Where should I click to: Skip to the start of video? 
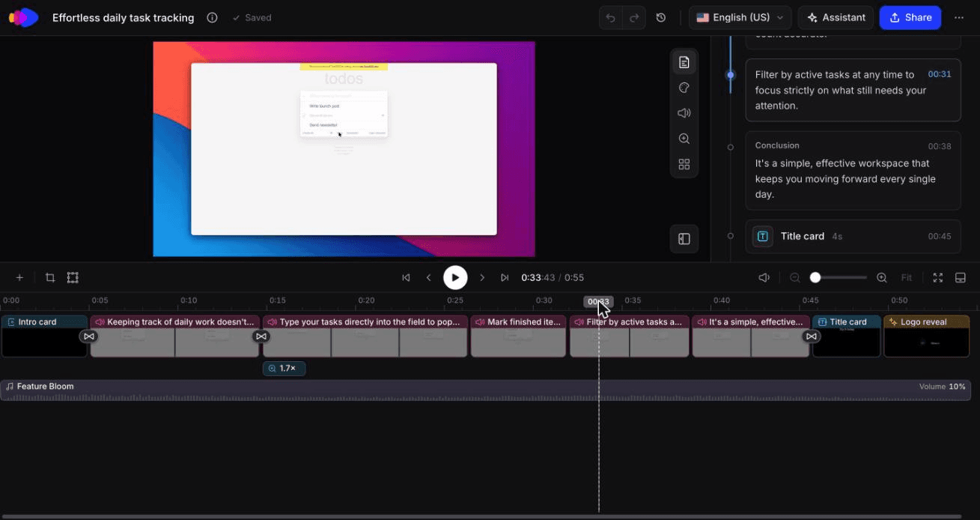tap(406, 277)
